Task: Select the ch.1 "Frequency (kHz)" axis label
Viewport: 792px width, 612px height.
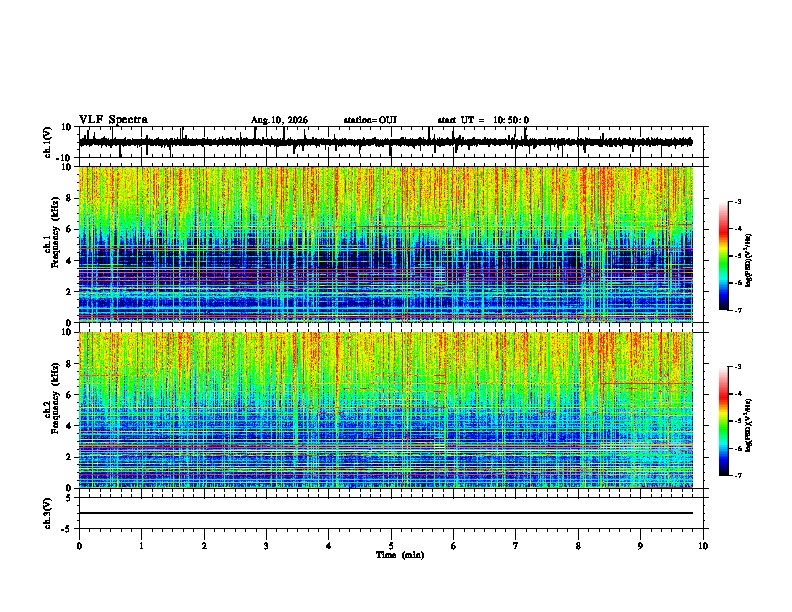Action: 55,232
